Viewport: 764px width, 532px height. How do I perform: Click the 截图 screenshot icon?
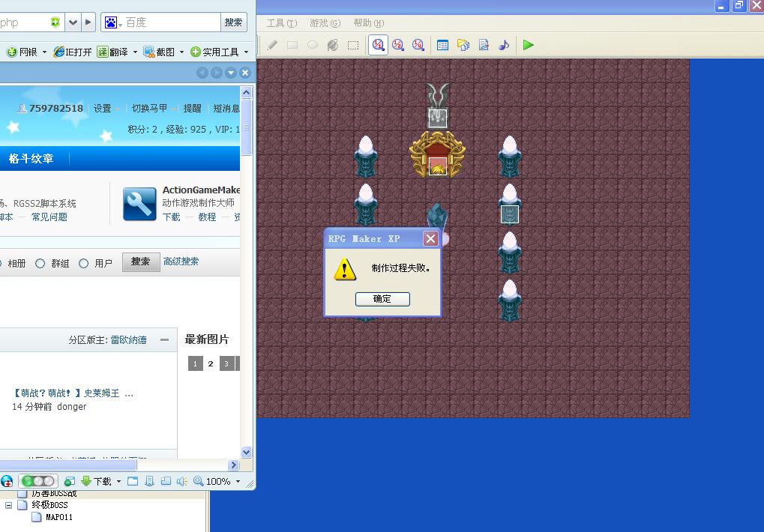pyautogui.click(x=148, y=52)
